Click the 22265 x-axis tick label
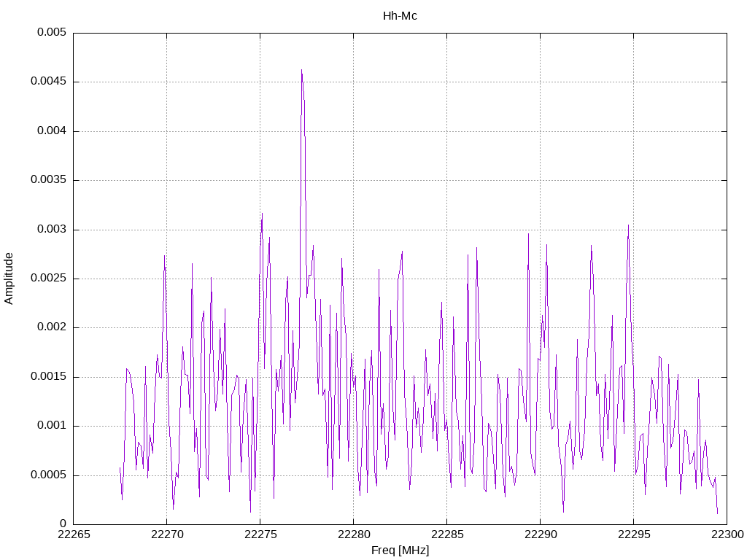 coord(73,535)
